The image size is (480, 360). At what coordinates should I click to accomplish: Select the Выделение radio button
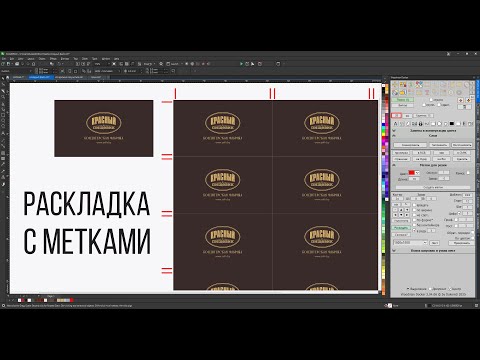[x=408, y=289]
